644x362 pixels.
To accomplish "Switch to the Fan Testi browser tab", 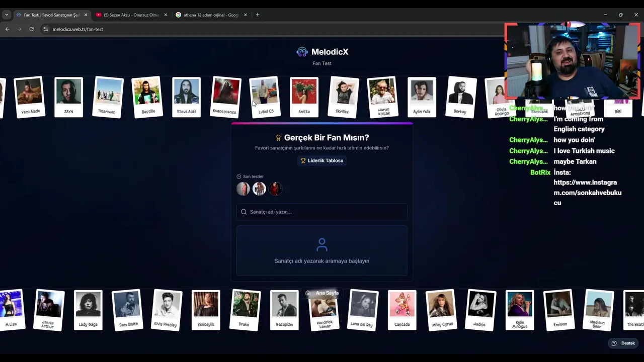I will click(x=52, y=15).
